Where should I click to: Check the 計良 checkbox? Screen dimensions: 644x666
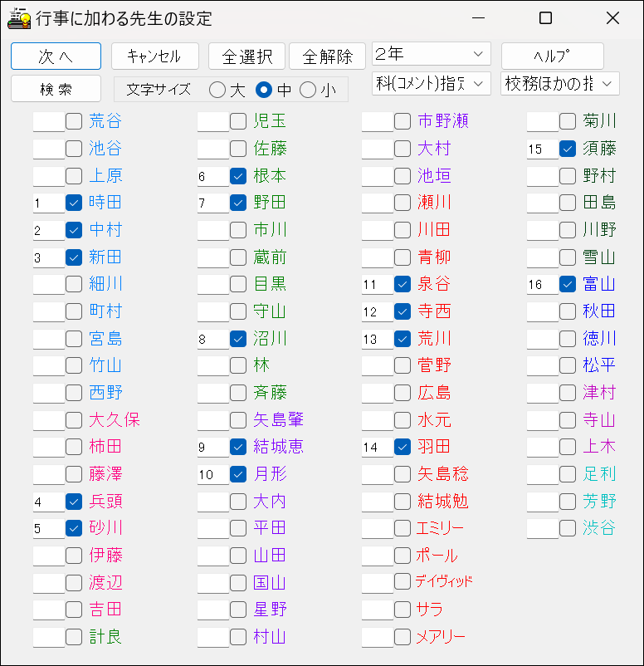[74, 637]
